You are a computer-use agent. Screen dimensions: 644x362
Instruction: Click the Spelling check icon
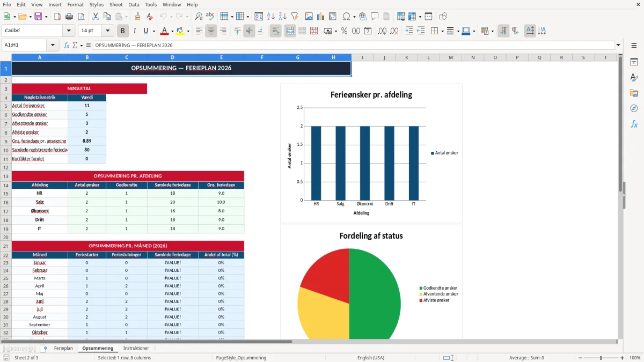(x=210, y=17)
